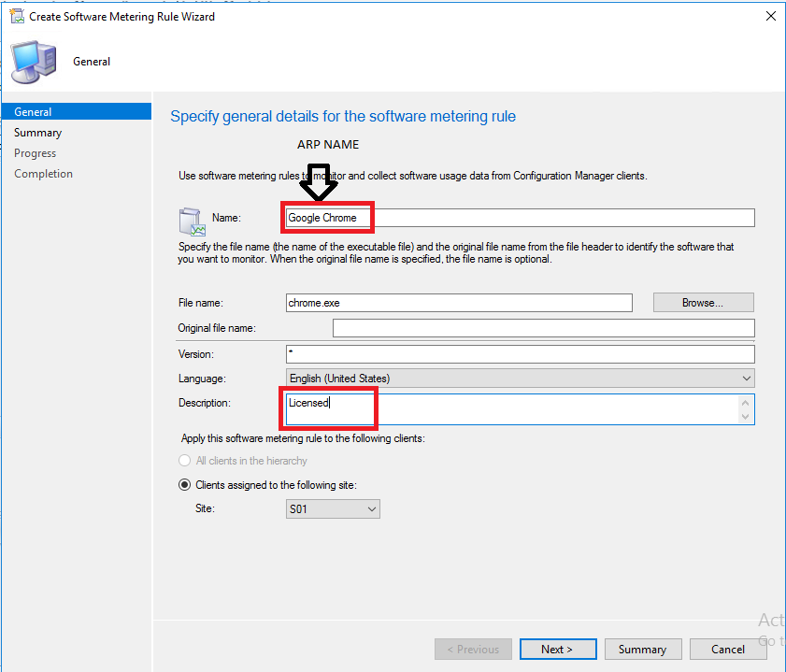Click the Next button

558,650
